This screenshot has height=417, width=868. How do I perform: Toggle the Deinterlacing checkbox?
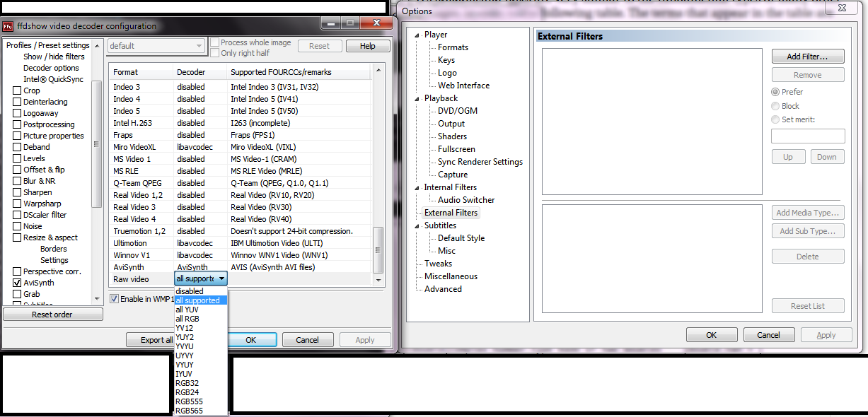click(x=17, y=102)
